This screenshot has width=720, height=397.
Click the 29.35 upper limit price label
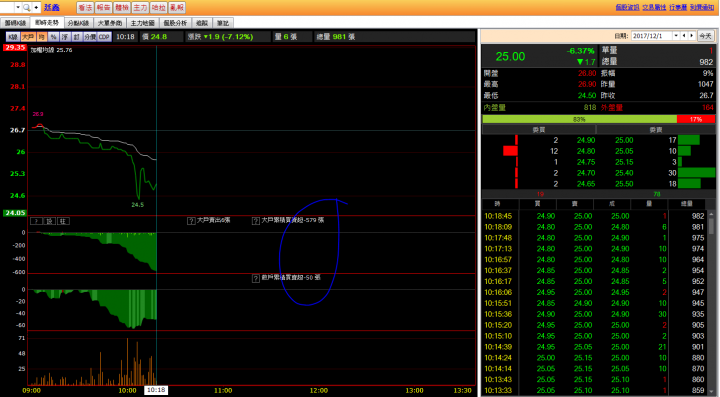tap(15, 47)
